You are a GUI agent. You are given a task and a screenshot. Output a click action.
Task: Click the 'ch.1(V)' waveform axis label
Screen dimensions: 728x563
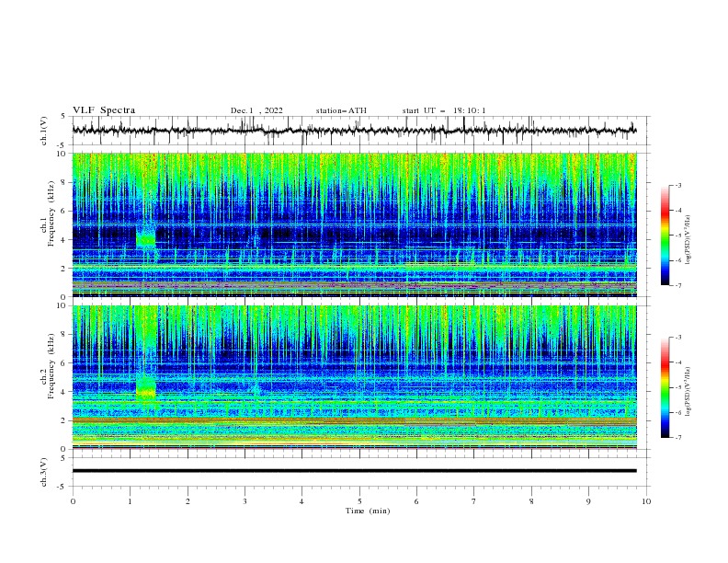44,131
